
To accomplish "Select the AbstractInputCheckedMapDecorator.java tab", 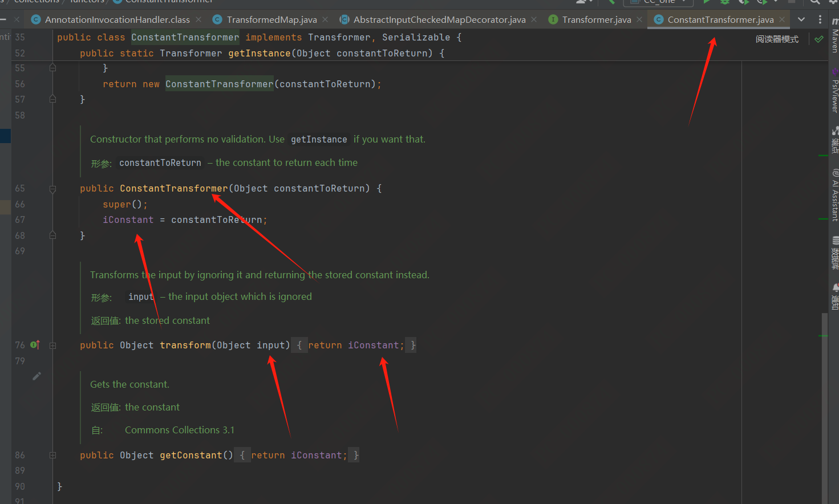I will [439, 19].
